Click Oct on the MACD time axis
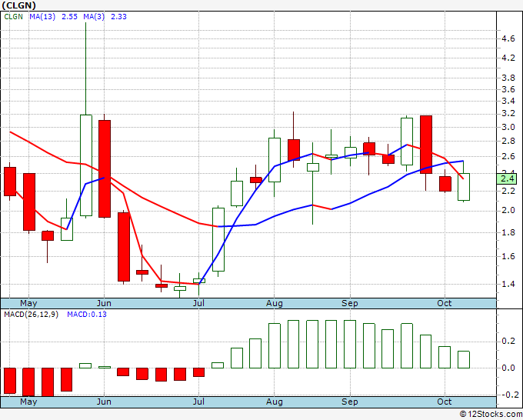 [445, 402]
